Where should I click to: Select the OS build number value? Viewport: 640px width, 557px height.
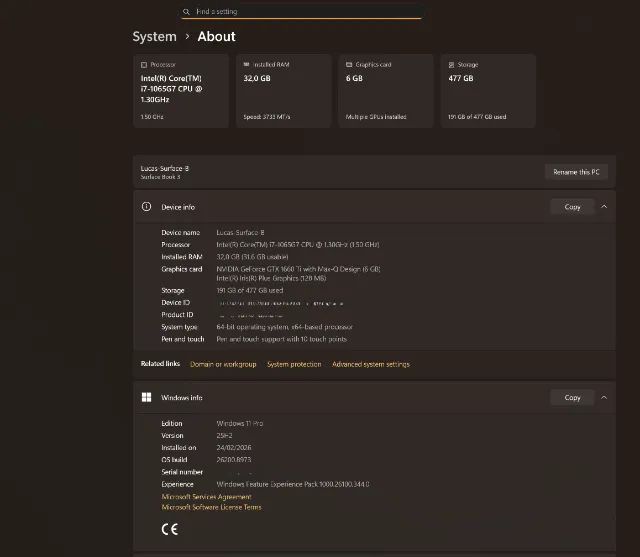click(x=233, y=459)
